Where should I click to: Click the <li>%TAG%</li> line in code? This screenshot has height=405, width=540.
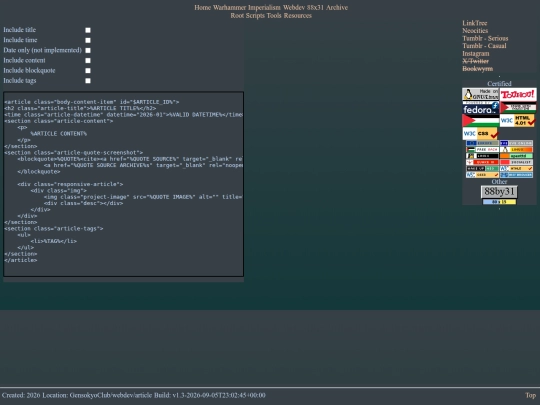pyautogui.click(x=53, y=241)
